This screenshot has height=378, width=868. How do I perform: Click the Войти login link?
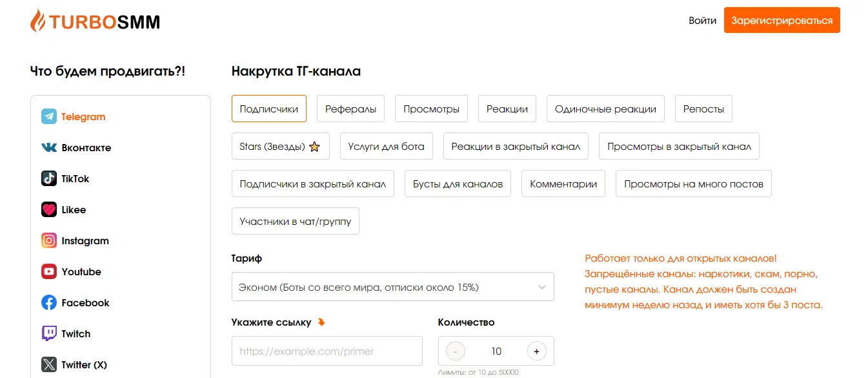coord(702,21)
